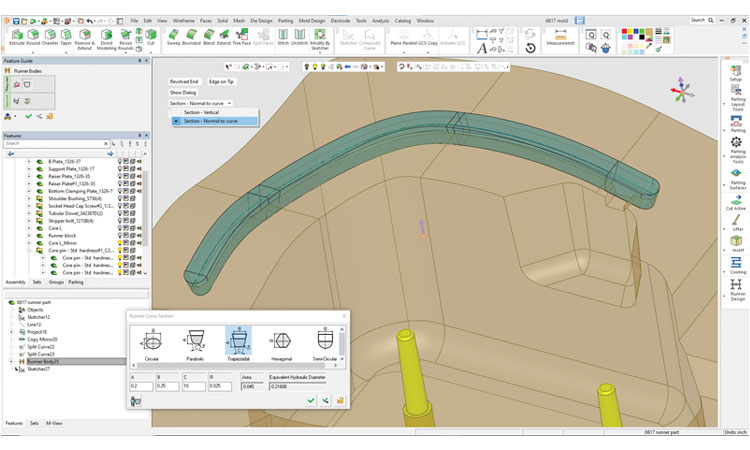Select the Insert tool in right sidebar
The width and height of the screenshot is (750, 450).
(737, 244)
